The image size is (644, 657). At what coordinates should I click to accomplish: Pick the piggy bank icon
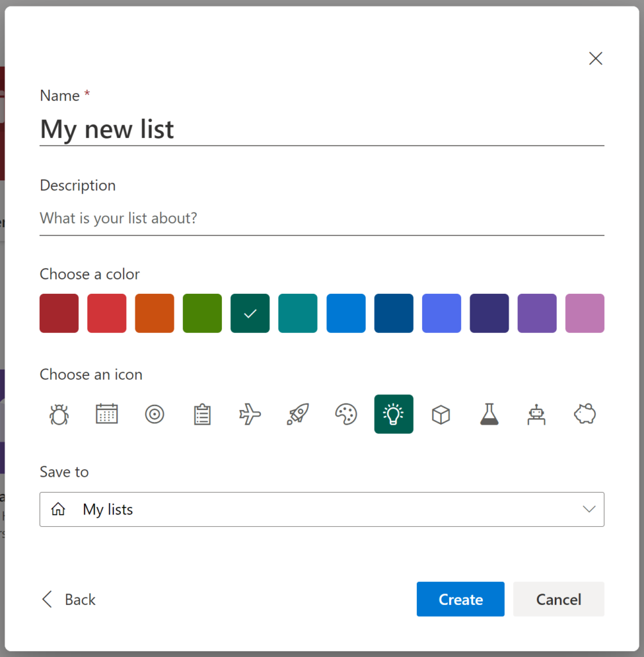coord(584,414)
